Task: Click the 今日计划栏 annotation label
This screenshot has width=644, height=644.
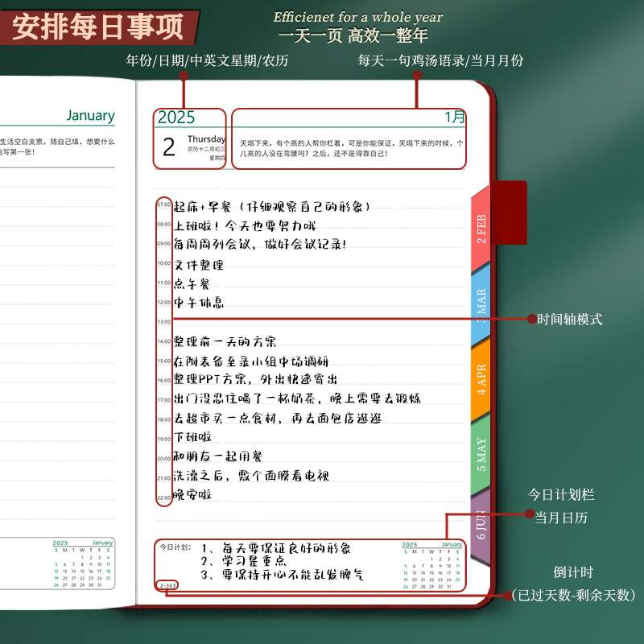Action: (x=561, y=494)
